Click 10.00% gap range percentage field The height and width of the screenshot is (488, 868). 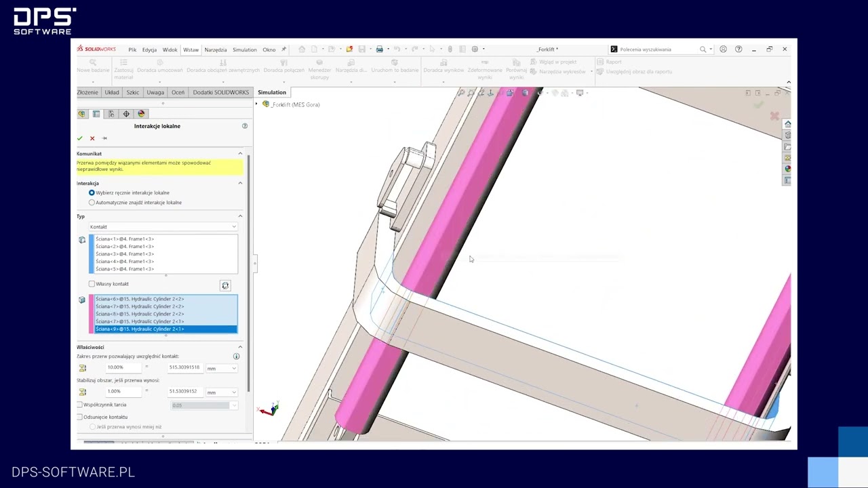tap(123, 368)
